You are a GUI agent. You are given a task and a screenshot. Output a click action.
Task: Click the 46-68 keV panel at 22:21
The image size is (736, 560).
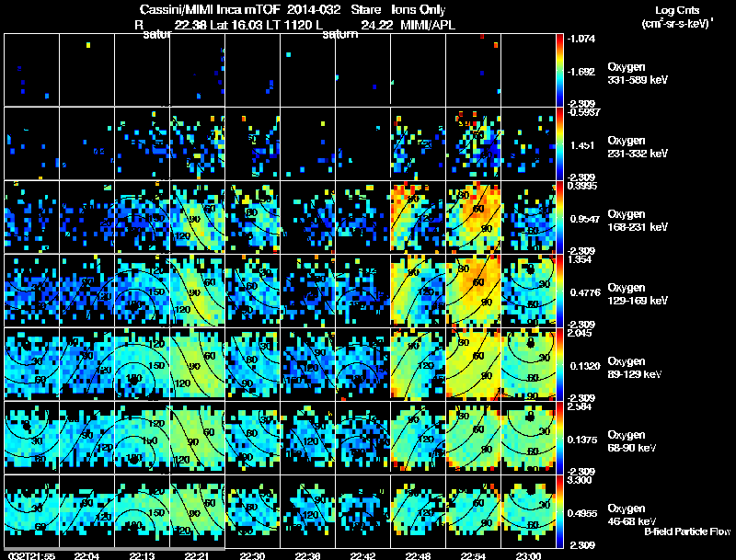point(197,511)
